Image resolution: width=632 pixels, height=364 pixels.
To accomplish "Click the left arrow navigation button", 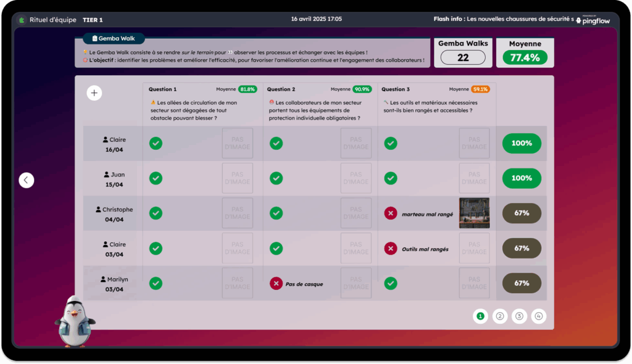I will (27, 180).
